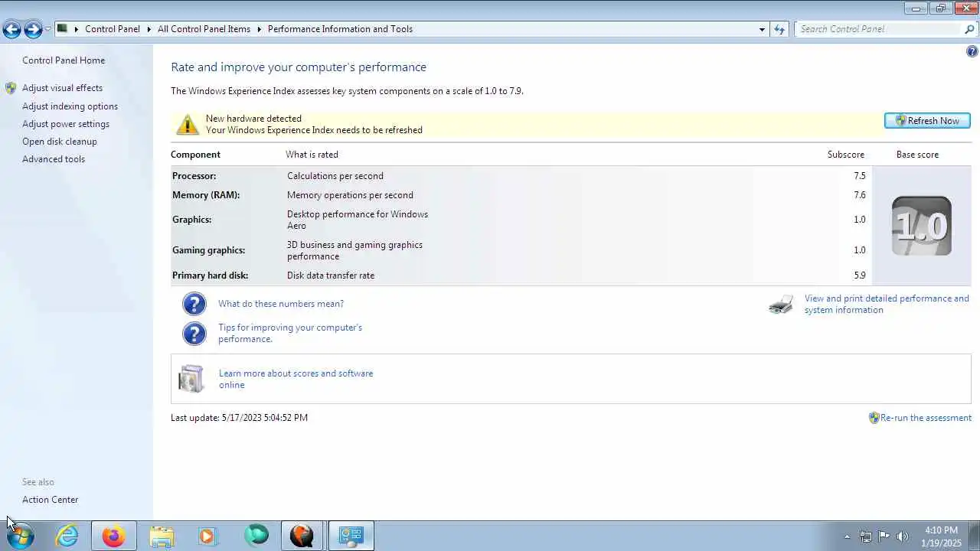Open 'Tips for improving your computer's performance' link
The image size is (980, 551).
[x=290, y=333]
